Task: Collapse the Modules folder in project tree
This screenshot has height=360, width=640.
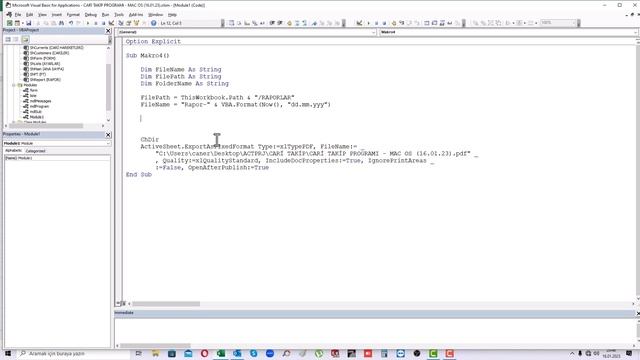Action: click(14, 85)
